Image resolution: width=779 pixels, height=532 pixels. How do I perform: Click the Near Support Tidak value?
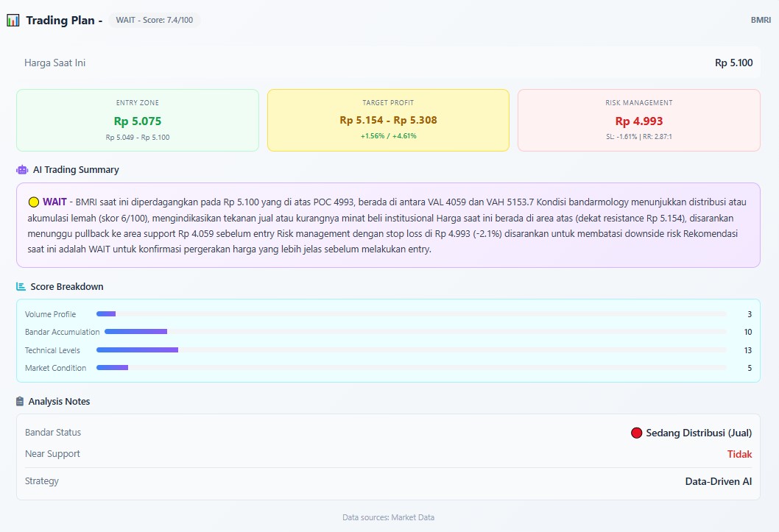coord(739,454)
